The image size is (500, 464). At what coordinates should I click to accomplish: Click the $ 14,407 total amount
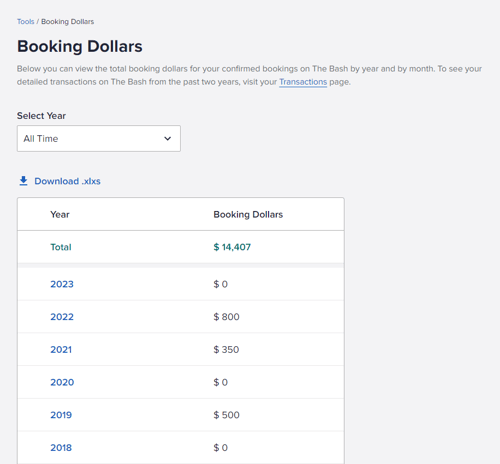coord(232,247)
